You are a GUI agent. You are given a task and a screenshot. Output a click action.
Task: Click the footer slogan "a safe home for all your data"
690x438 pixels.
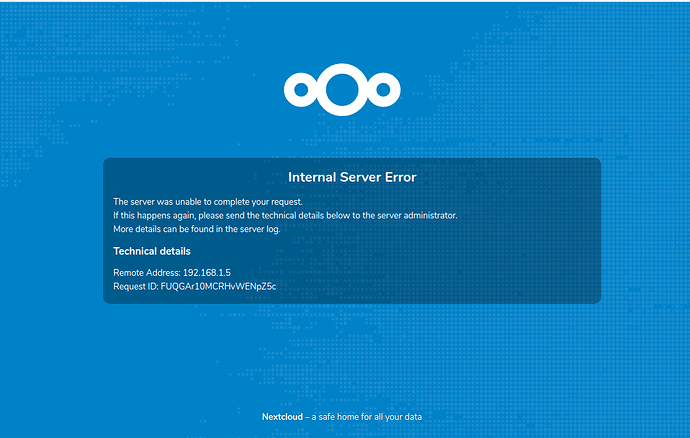point(367,417)
